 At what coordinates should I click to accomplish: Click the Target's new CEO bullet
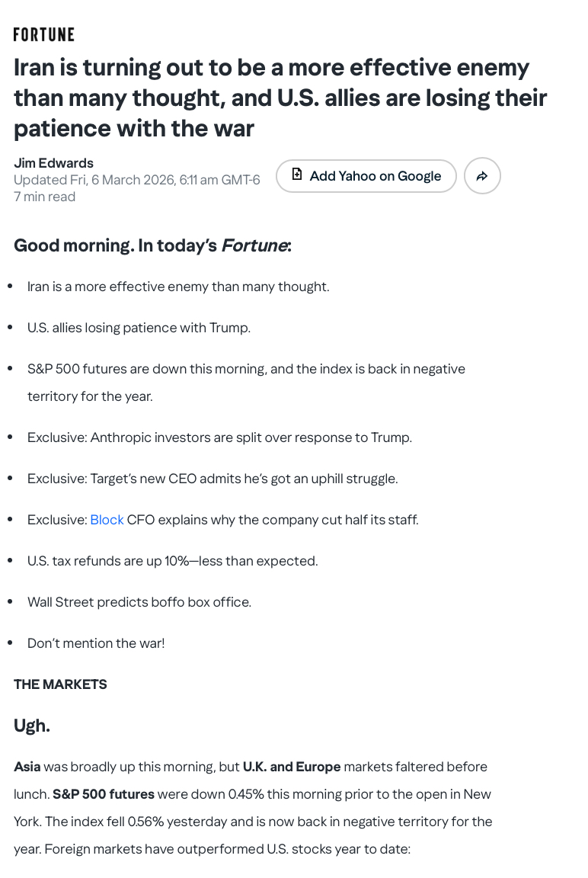click(213, 479)
